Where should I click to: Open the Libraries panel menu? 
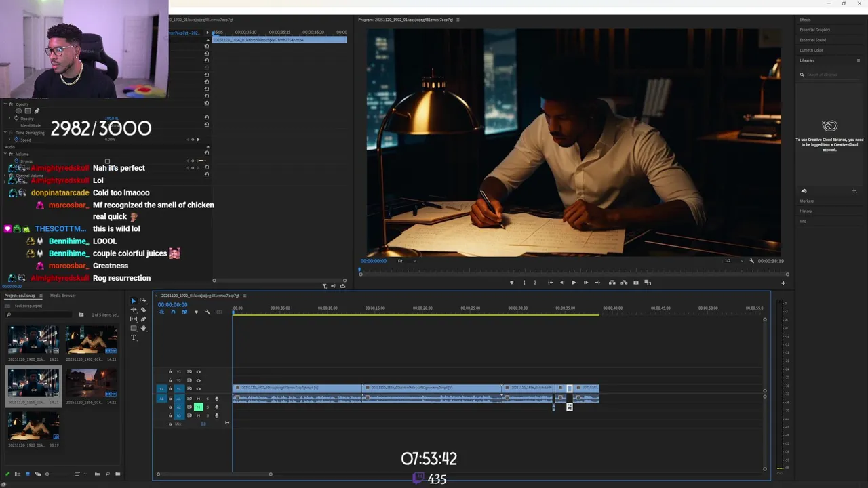point(859,60)
